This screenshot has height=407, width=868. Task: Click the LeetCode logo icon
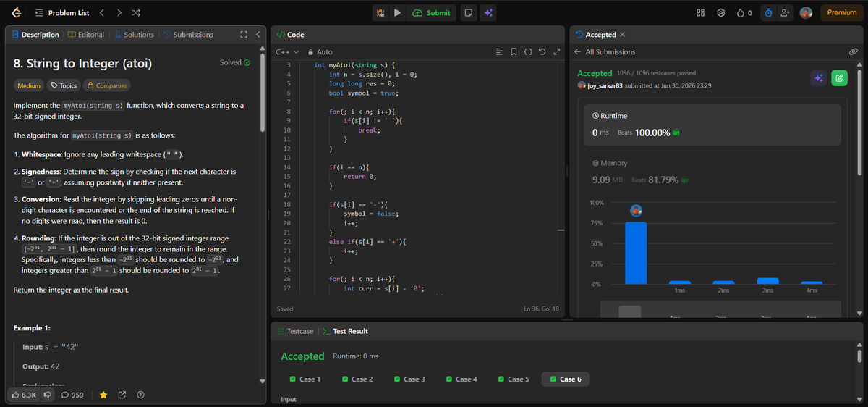[x=17, y=12]
